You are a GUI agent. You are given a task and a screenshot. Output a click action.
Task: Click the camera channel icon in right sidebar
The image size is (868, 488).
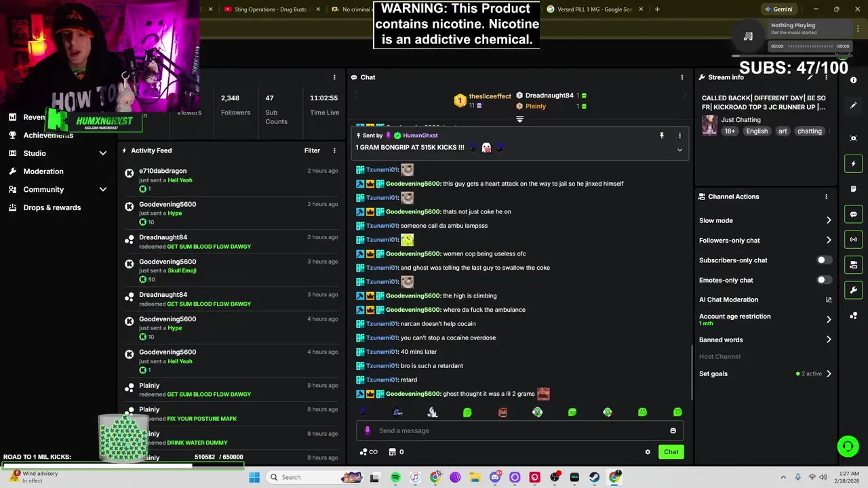(853, 264)
